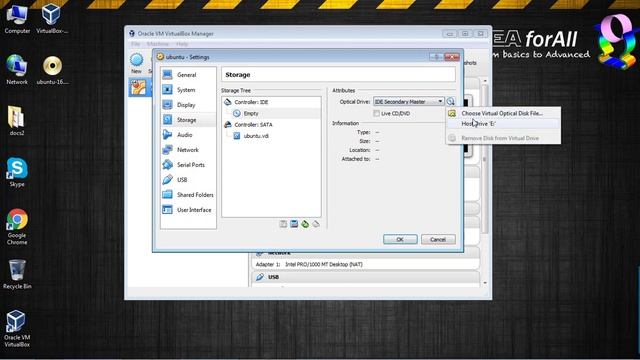The image size is (640, 360).
Task: Dismiss settings with the Cancel button
Action: pyautogui.click(x=438, y=239)
